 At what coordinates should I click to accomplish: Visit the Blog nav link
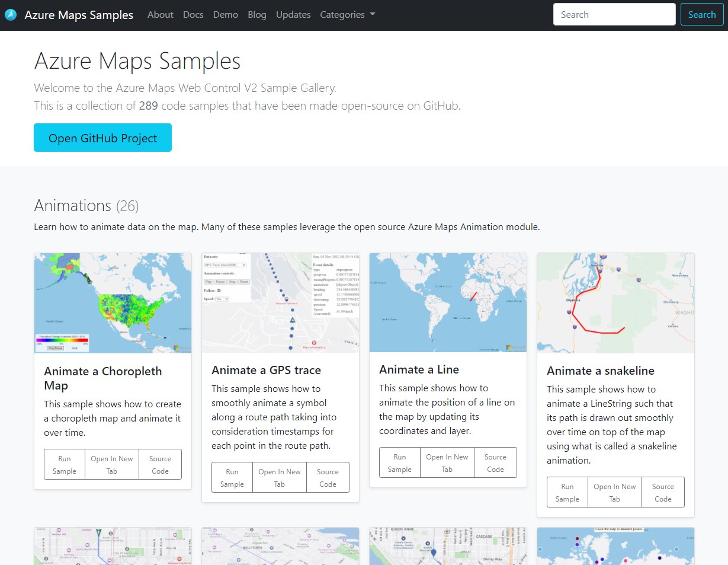(x=257, y=15)
